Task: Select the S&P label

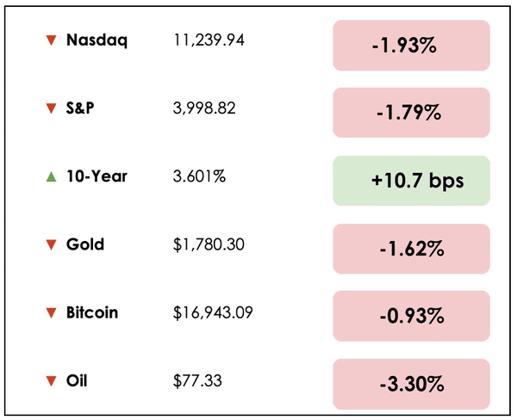Action: 83,108
